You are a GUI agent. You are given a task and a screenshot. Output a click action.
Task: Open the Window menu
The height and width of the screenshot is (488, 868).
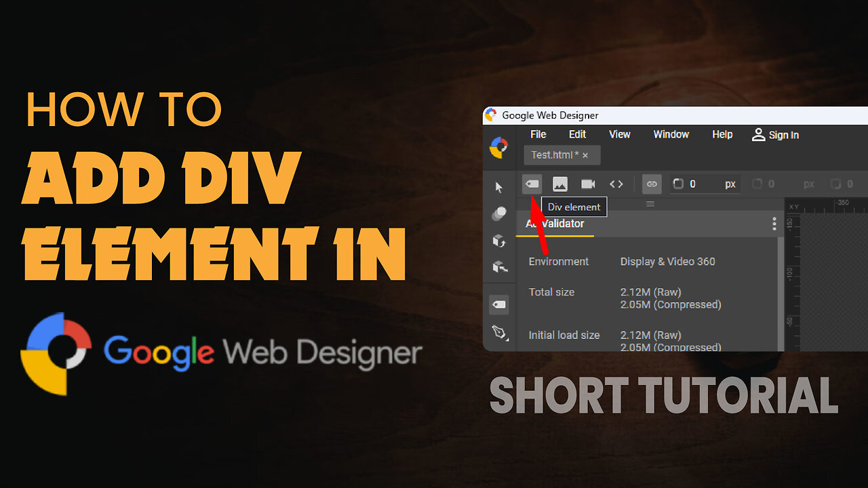click(671, 134)
